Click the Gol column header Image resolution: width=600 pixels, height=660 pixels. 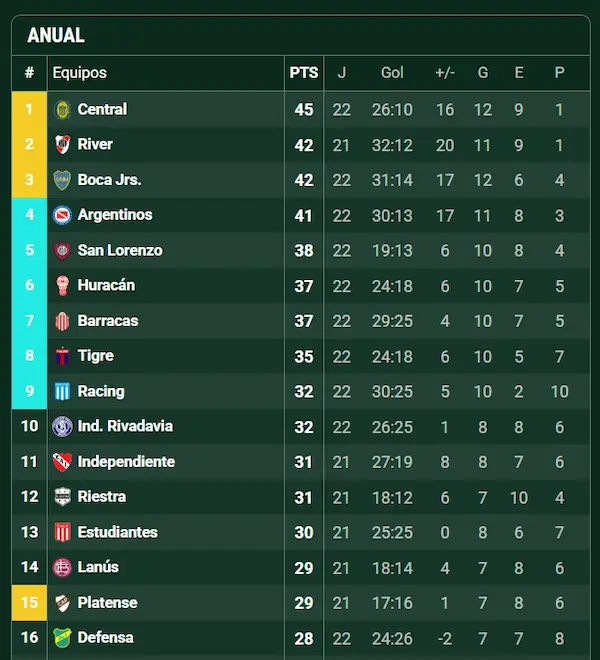pyautogui.click(x=392, y=73)
